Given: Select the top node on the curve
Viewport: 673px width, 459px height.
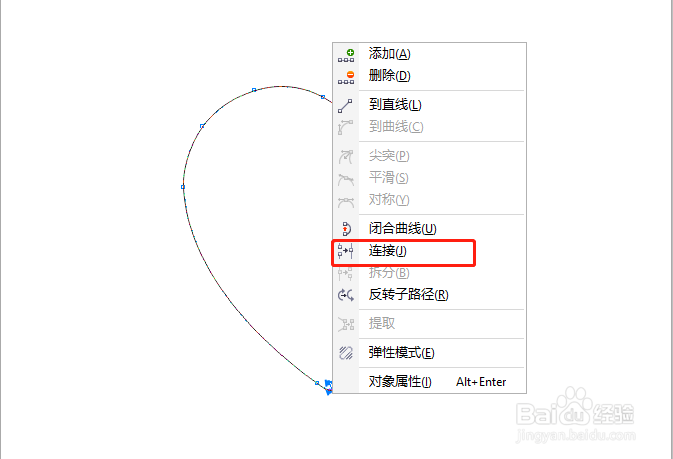Looking at the screenshot, I should click(x=254, y=90).
